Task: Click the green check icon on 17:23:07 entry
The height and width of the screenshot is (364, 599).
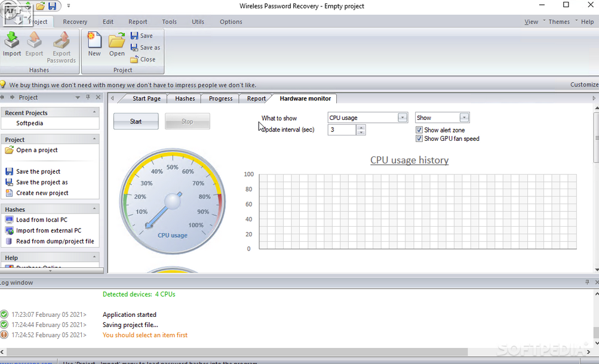Action: point(4,314)
